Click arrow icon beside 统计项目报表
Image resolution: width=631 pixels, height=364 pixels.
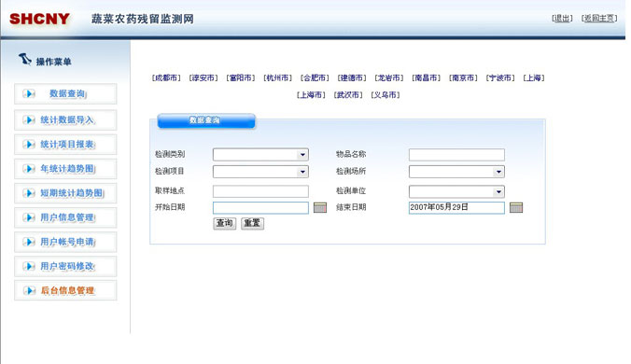29,145
